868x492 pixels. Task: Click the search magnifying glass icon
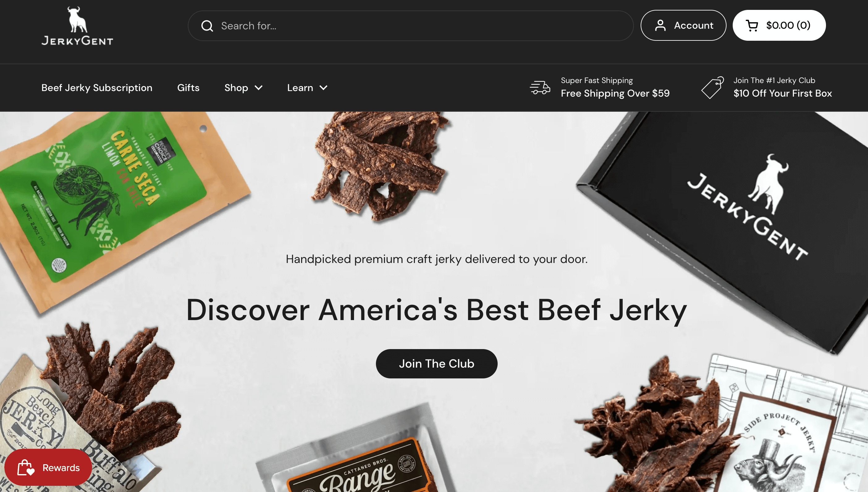207,26
